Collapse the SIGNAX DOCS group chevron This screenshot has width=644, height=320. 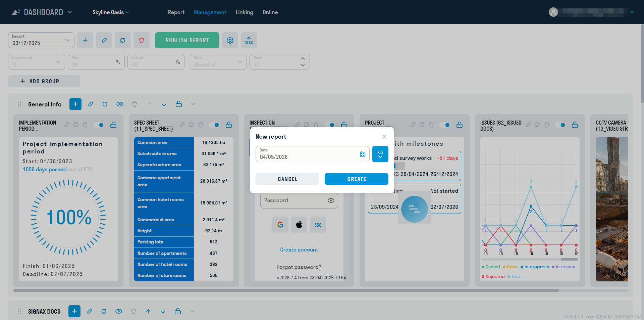pos(192,311)
